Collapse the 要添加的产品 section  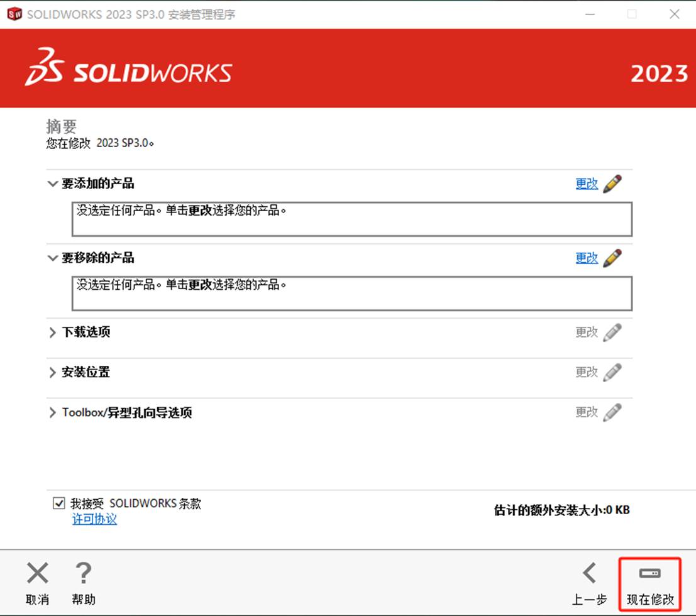click(x=52, y=184)
